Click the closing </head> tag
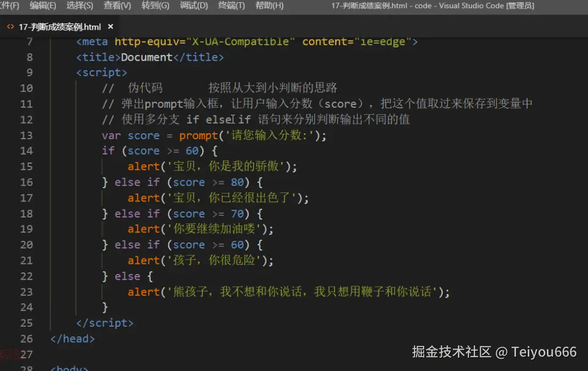Screen dimensions: 588x371 pos(73,339)
